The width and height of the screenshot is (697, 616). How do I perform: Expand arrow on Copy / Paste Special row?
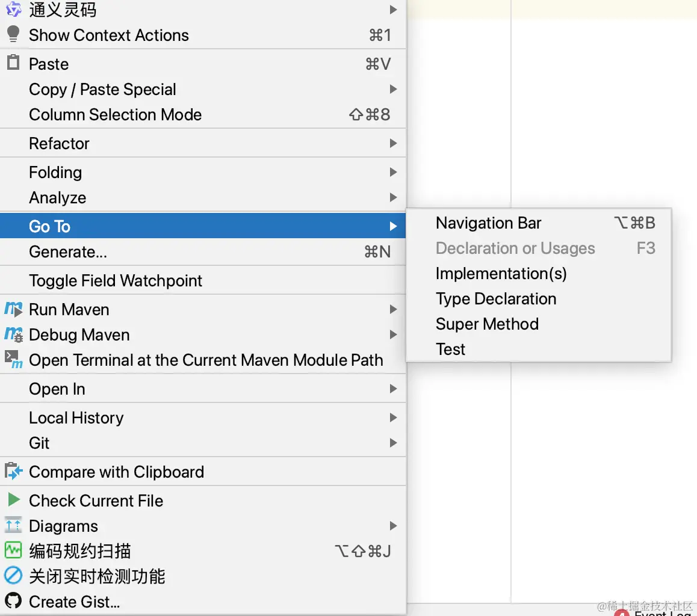pos(393,89)
